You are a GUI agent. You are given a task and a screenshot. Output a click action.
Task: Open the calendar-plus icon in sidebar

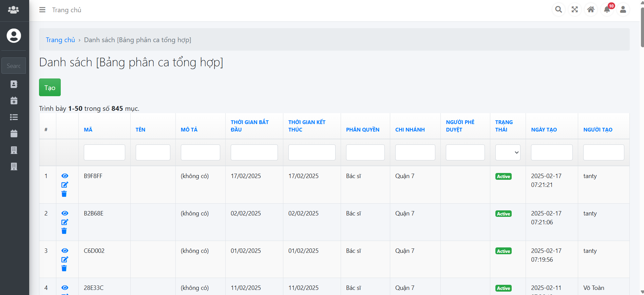(14, 101)
